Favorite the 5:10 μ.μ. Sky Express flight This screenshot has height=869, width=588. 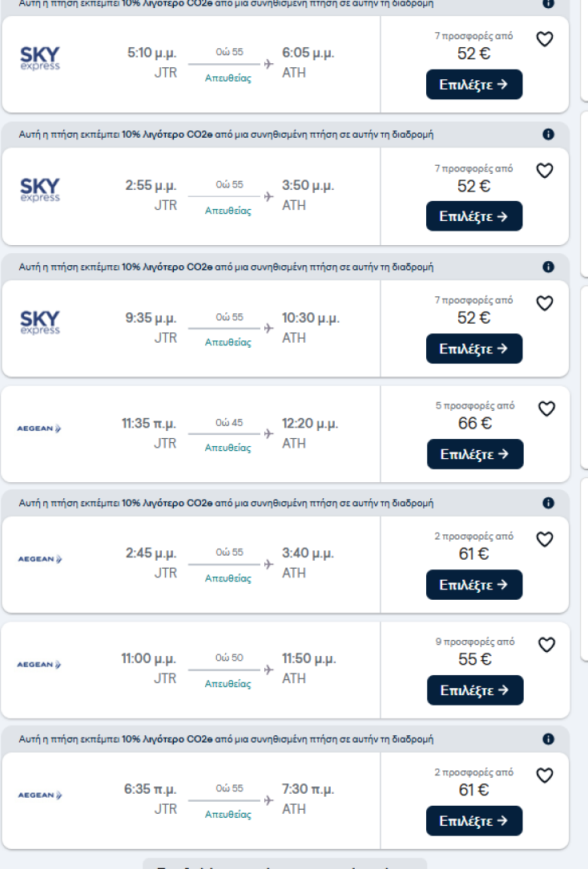(545, 39)
